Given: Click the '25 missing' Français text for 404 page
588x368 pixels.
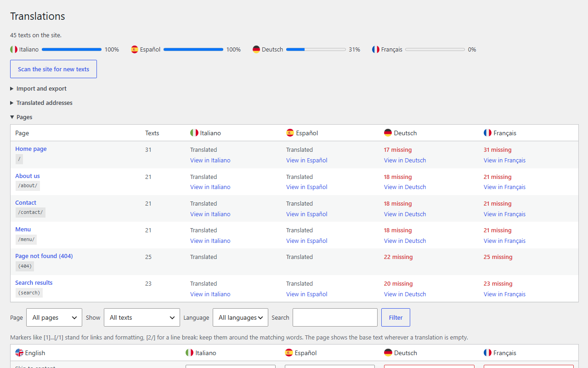Looking at the screenshot, I should pos(498,257).
